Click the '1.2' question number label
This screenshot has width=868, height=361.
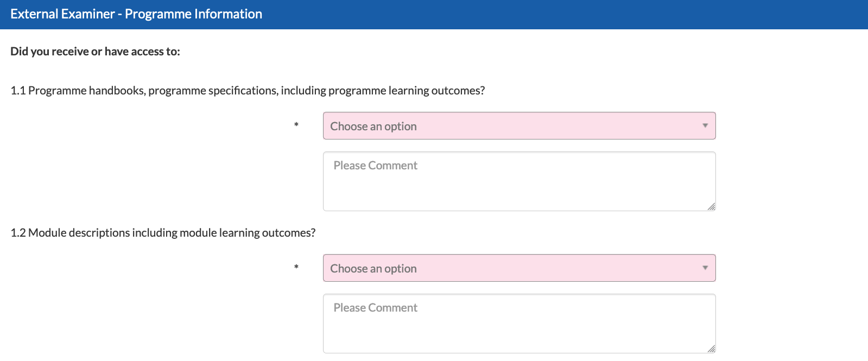(18, 233)
